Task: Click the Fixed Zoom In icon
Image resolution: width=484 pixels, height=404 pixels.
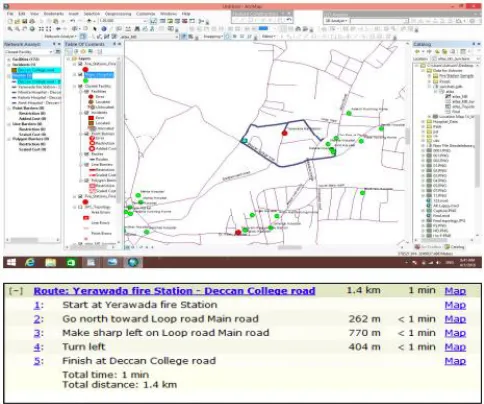Action: pos(41,29)
